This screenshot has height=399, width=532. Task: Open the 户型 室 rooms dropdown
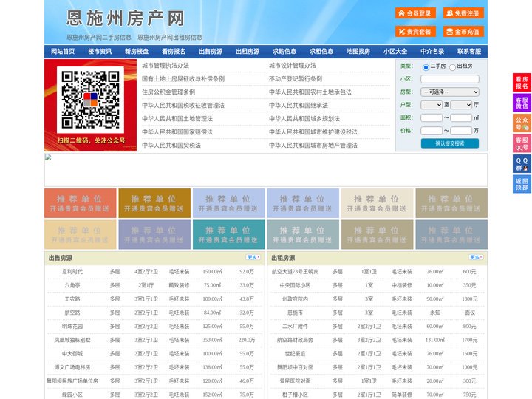(432, 105)
